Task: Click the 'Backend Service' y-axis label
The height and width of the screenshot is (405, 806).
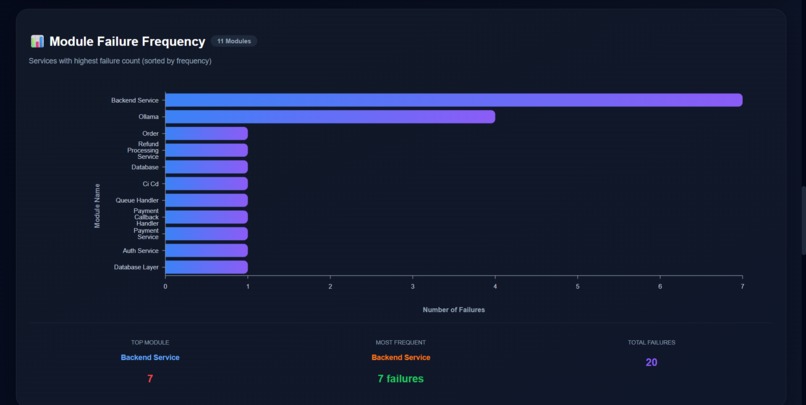Action: [135, 100]
